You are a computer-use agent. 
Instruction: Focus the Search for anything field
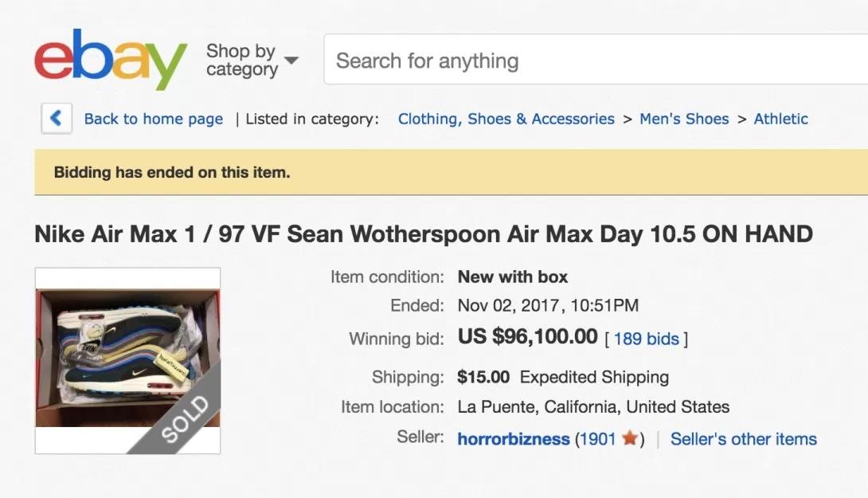589,61
